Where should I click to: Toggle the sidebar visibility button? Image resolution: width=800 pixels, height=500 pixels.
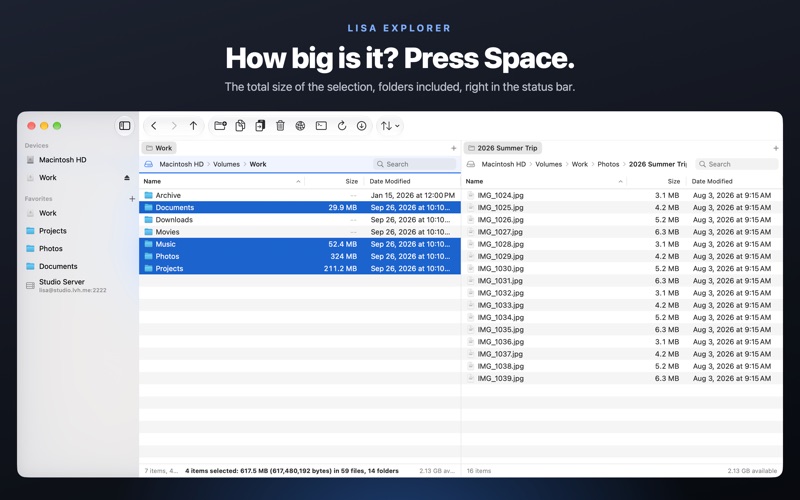point(124,126)
